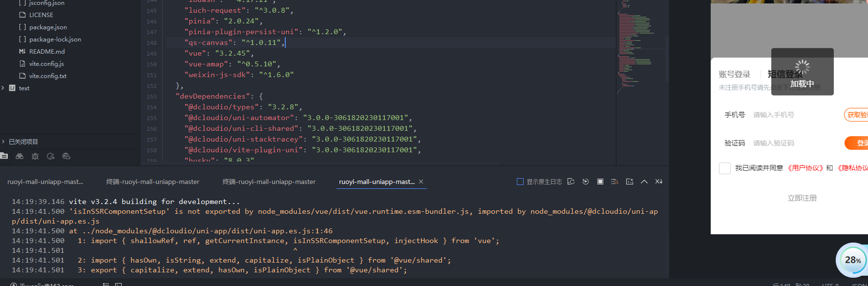Open a new terminal with plus icon

tap(630, 182)
